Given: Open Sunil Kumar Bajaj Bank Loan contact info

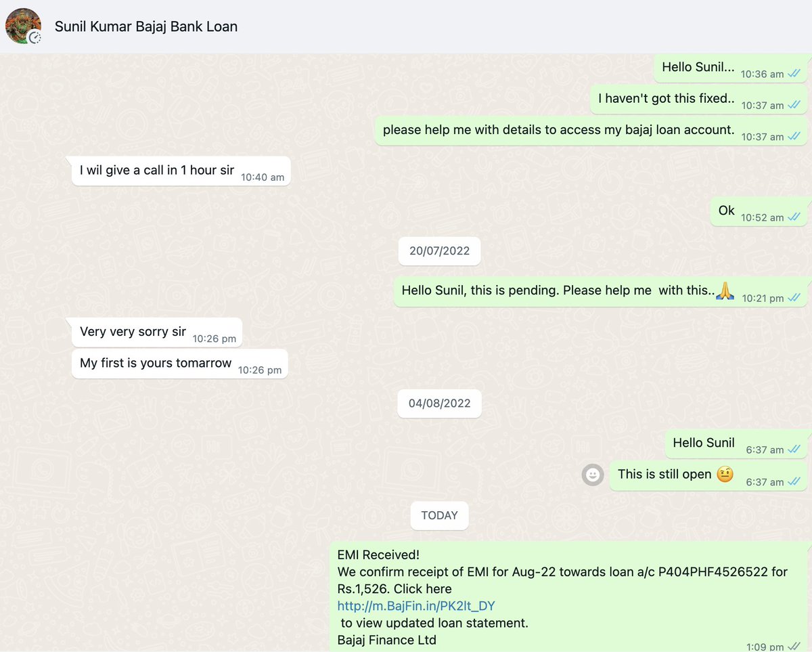Looking at the screenshot, I should point(146,27).
